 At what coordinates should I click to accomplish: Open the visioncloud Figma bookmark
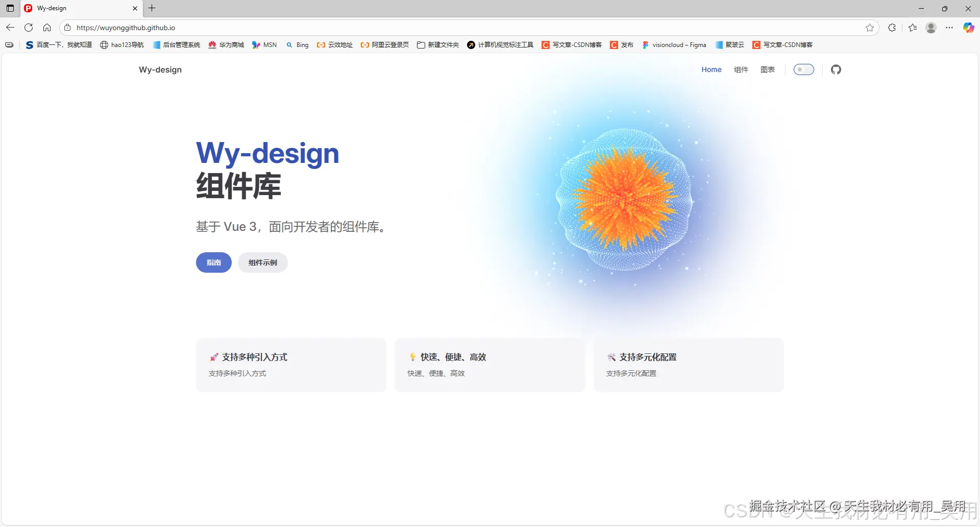(x=674, y=45)
